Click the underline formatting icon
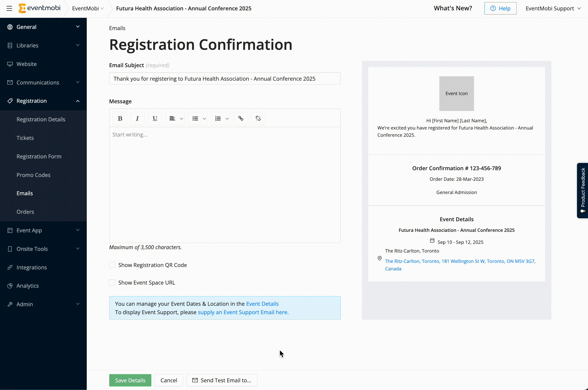The height and width of the screenshot is (390, 588). [155, 118]
